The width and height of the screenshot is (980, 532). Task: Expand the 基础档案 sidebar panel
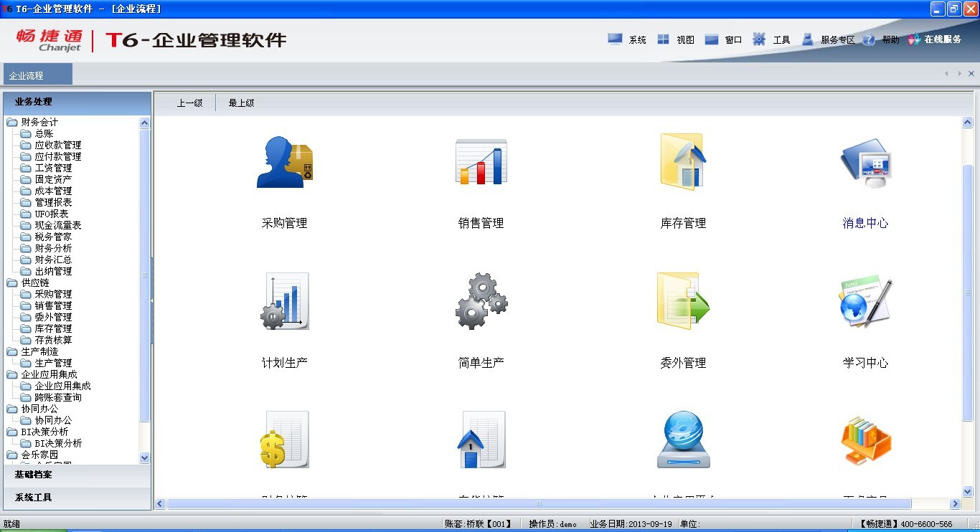[77, 475]
